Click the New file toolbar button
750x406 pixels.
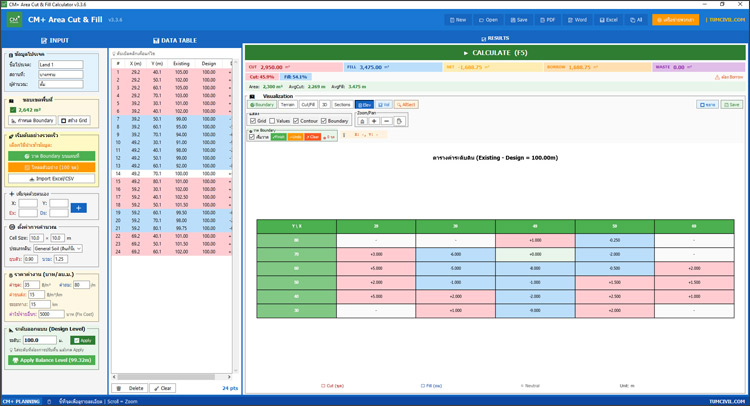coord(457,19)
